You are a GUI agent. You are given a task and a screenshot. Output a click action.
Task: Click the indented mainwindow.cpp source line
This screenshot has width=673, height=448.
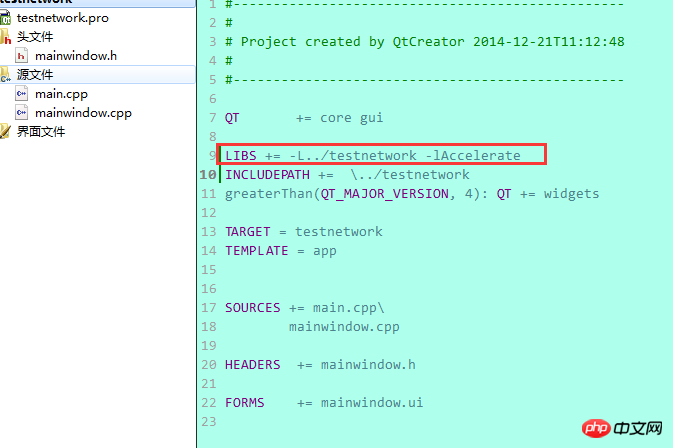pyautogui.click(x=344, y=327)
